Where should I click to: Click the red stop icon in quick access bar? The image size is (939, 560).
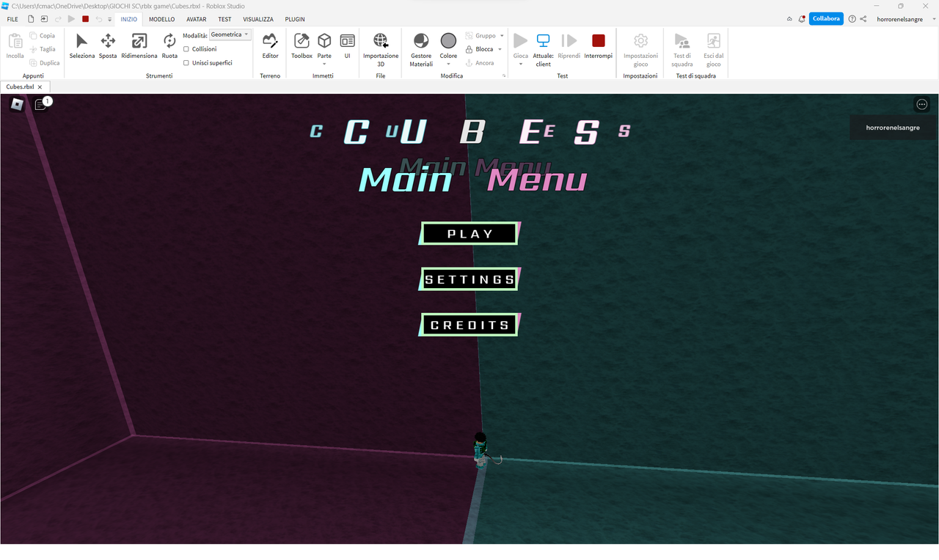pyautogui.click(x=85, y=19)
